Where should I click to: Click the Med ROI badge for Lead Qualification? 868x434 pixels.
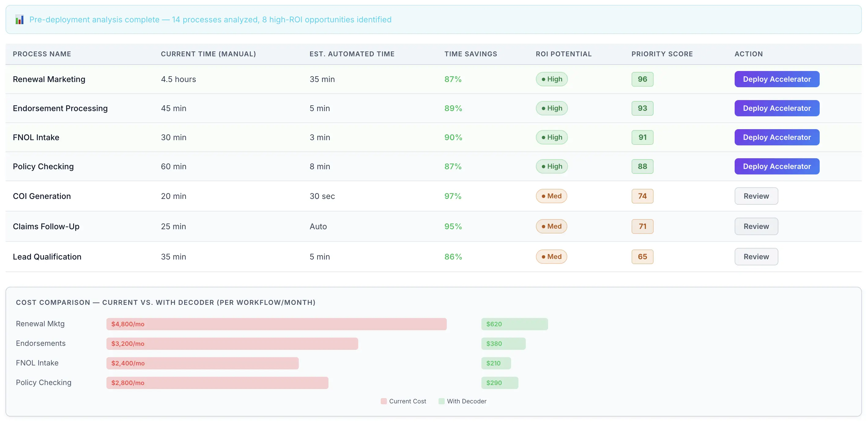(x=551, y=256)
